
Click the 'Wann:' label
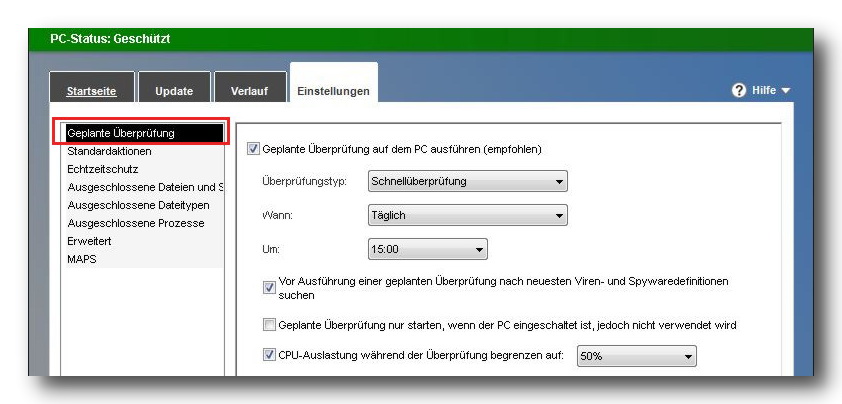tap(277, 215)
